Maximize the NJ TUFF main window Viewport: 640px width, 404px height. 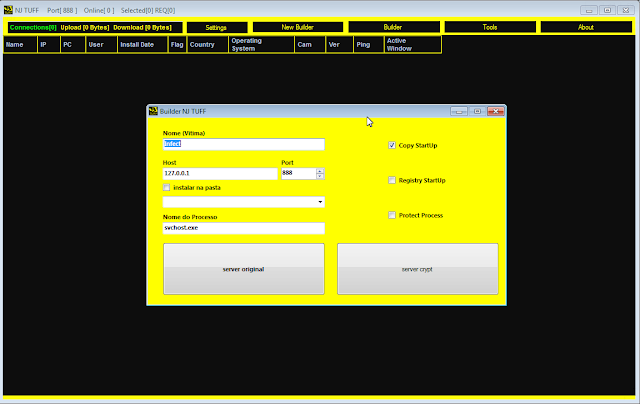607,10
